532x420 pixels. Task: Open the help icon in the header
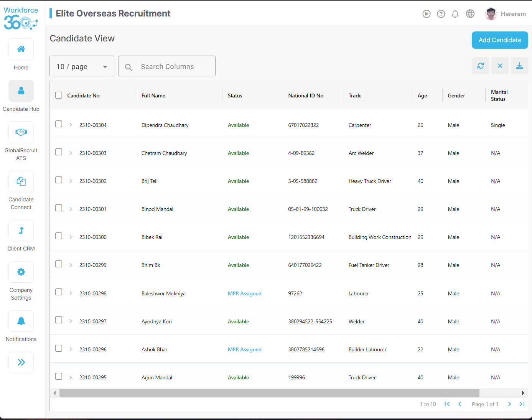click(x=441, y=13)
